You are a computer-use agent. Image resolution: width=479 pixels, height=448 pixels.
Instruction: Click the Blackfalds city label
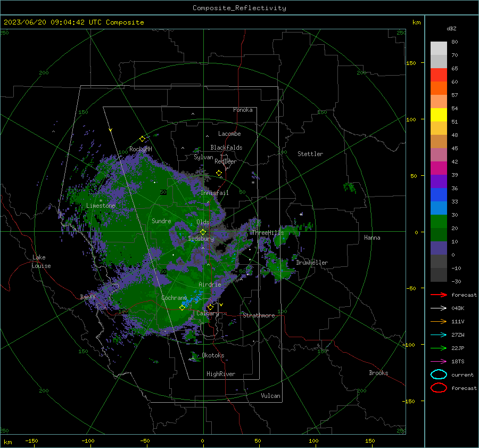pos(226,148)
